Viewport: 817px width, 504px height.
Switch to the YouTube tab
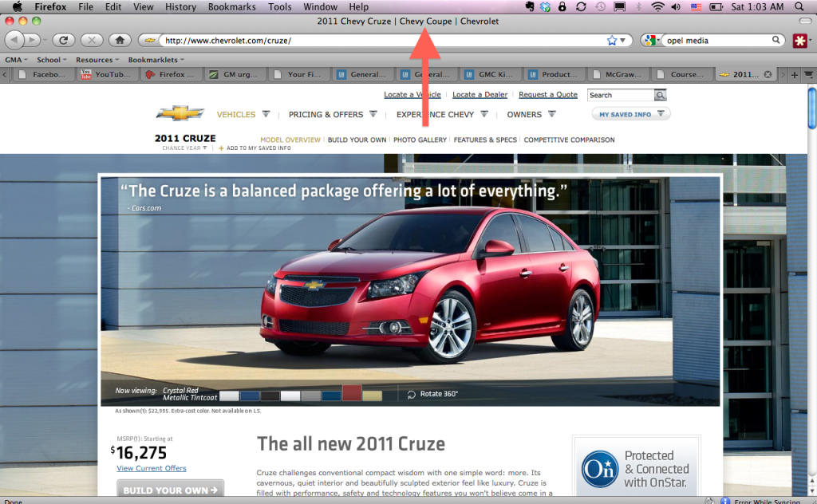(x=107, y=74)
